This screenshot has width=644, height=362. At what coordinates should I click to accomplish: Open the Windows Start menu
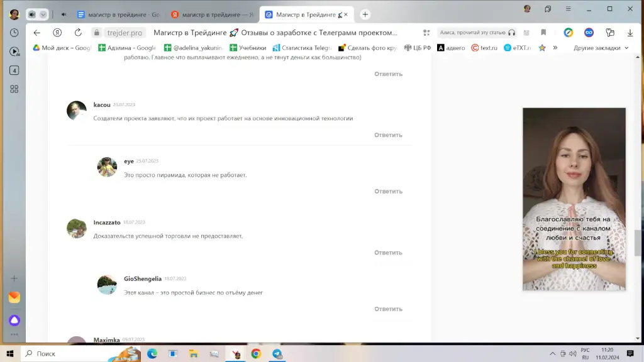10,353
